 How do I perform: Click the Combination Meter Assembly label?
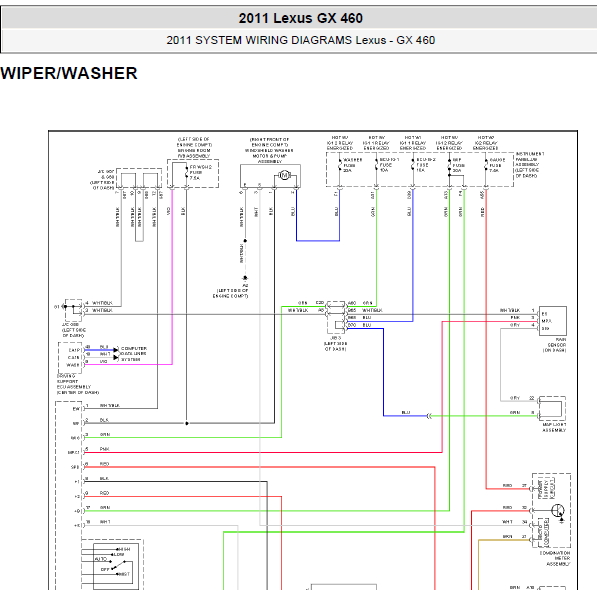click(555, 558)
